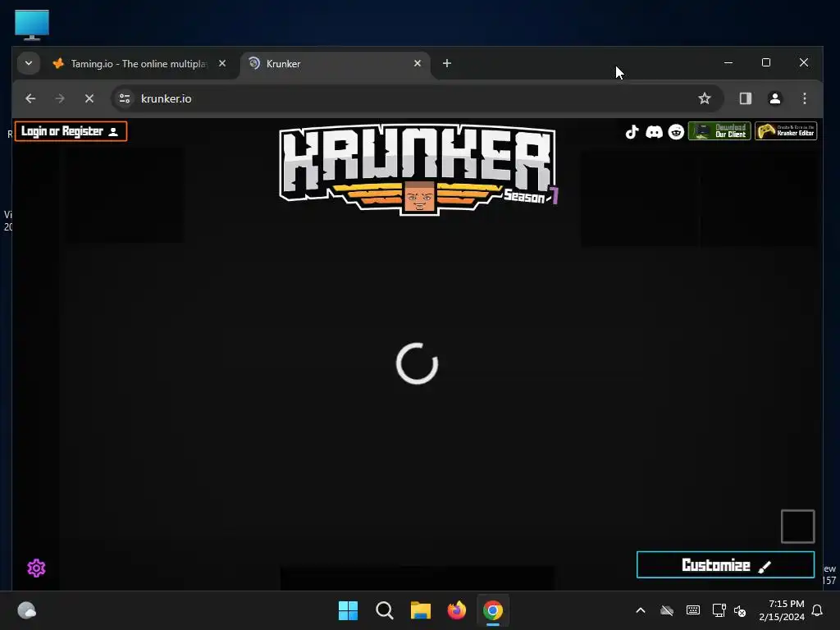Close the Taming.io tab

click(x=222, y=63)
